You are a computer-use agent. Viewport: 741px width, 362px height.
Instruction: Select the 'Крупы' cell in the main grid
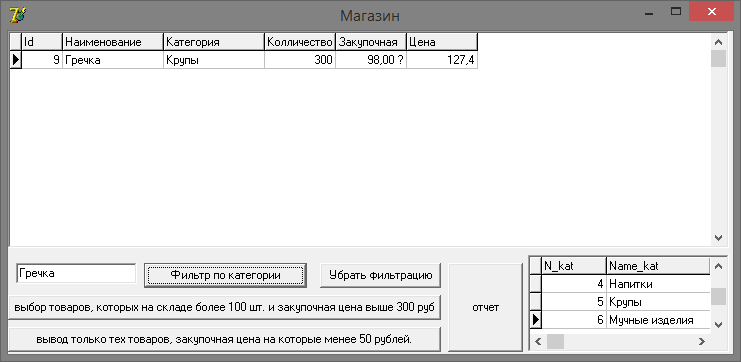pyautogui.click(x=214, y=60)
